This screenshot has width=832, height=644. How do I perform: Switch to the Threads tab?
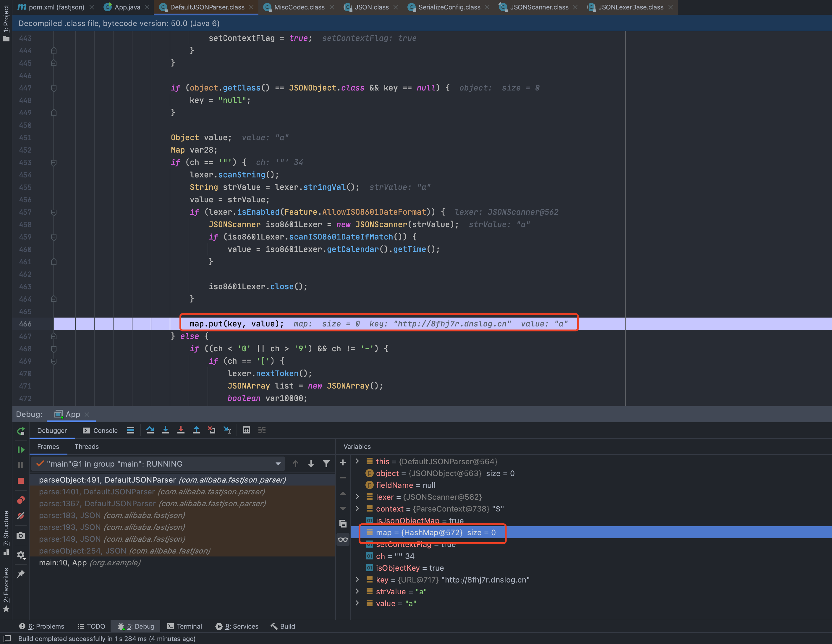86,446
